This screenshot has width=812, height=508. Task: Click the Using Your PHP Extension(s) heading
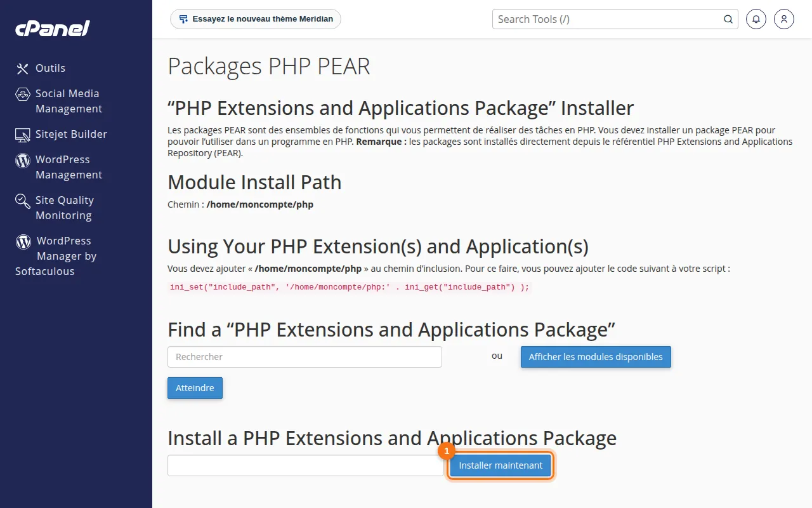click(378, 246)
